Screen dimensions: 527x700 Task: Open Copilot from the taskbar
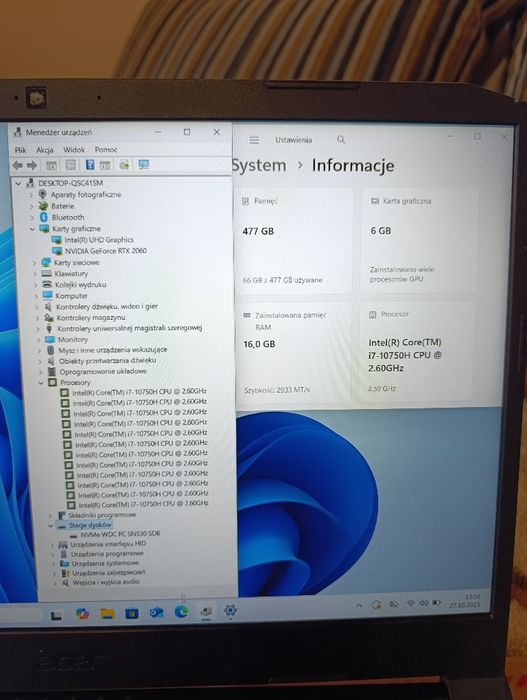pyautogui.click(x=82, y=614)
